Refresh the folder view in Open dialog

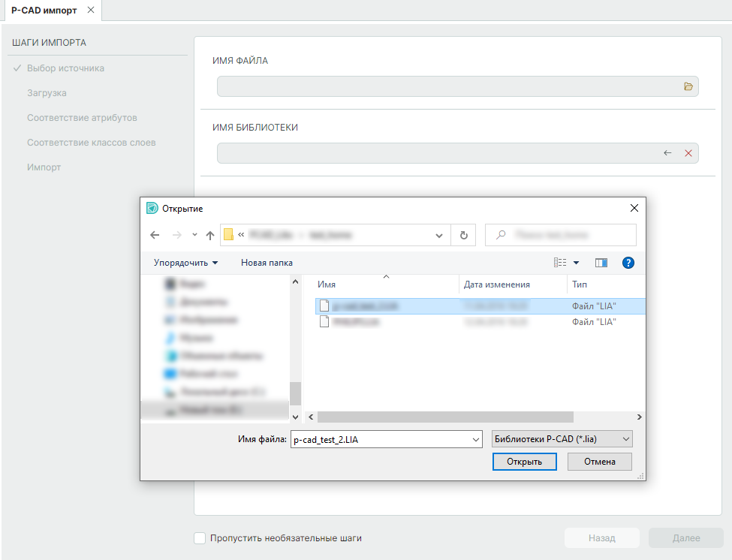[463, 235]
